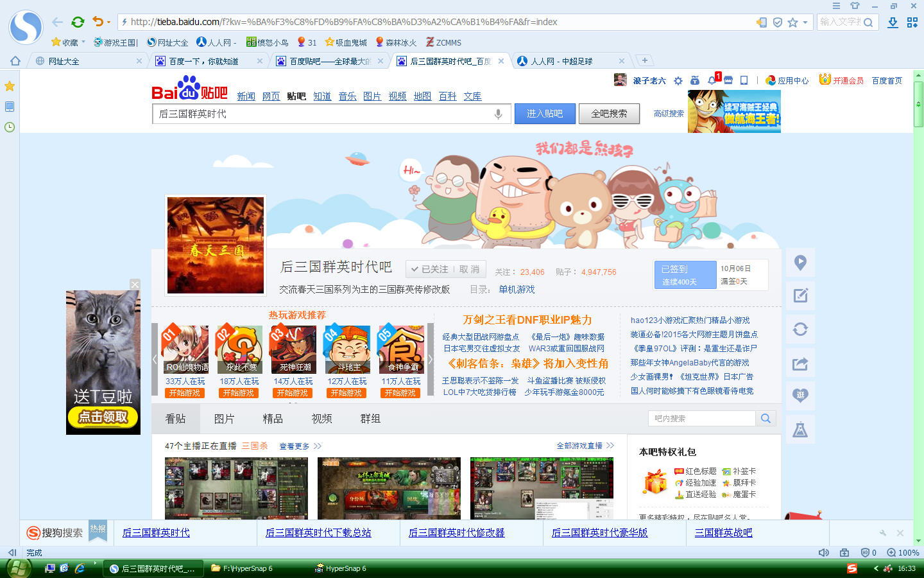The image size is (924, 578).
Task: Click the Sogou browser logo
Action: click(x=26, y=27)
